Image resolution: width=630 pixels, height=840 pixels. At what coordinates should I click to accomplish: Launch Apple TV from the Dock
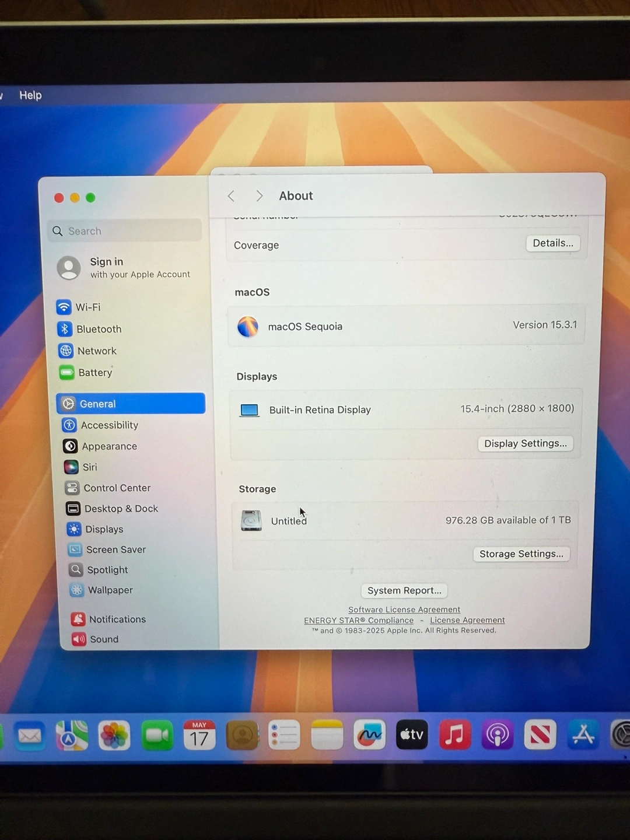tap(412, 734)
